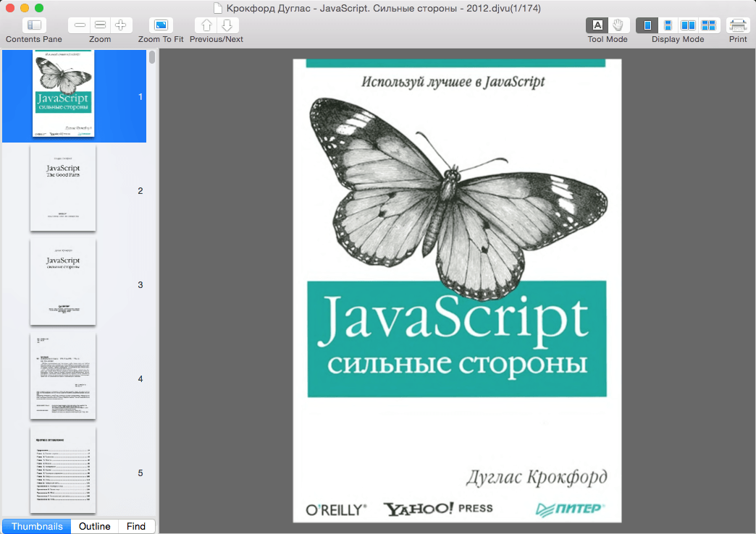Switch to two-page display mode
The width and height of the screenshot is (756, 534).
coord(688,25)
